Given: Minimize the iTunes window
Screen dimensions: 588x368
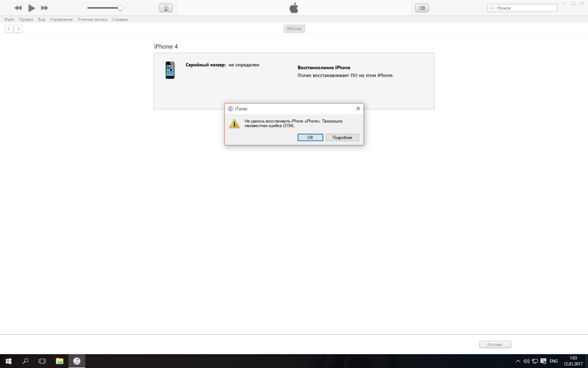Looking at the screenshot, I should [564, 4].
